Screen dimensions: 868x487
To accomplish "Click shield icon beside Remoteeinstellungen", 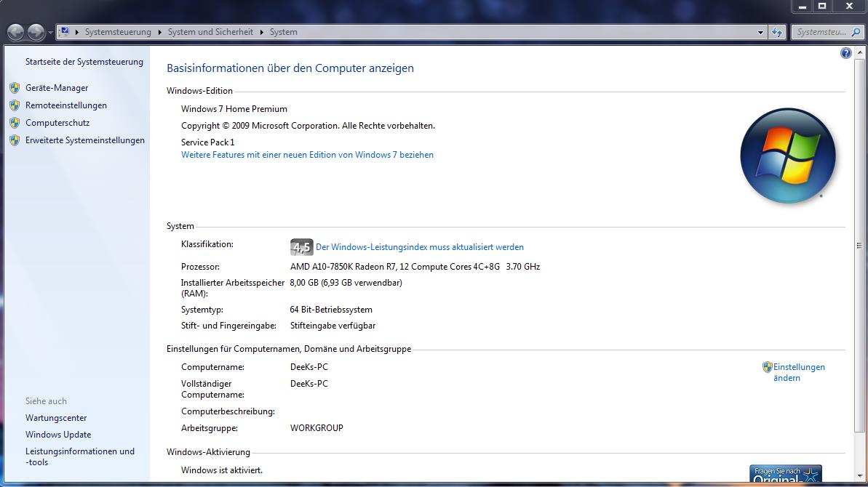I will [x=15, y=105].
